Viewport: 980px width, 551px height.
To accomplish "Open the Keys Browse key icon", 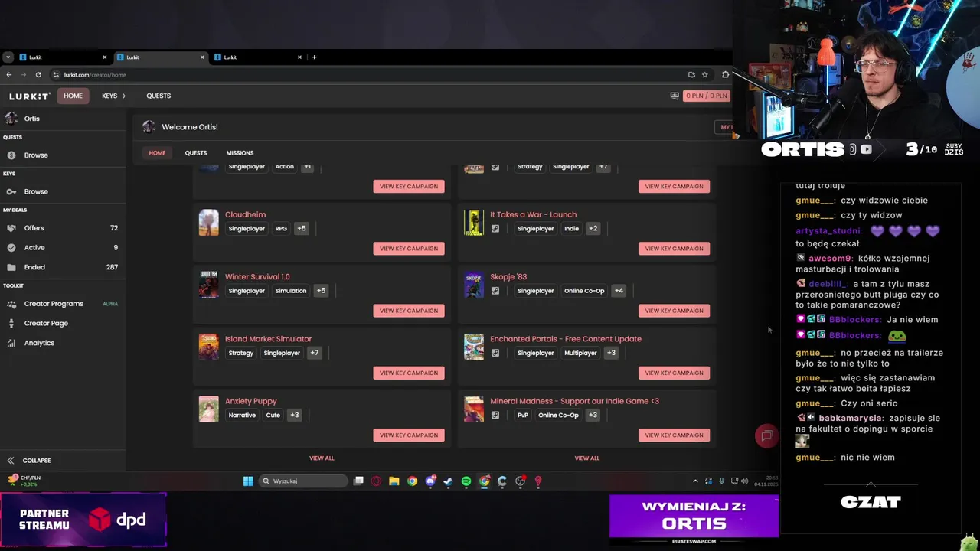I will [11, 191].
